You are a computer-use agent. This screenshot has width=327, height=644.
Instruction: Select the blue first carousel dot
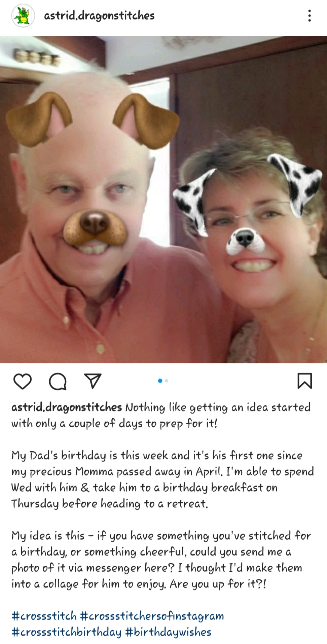point(160,381)
